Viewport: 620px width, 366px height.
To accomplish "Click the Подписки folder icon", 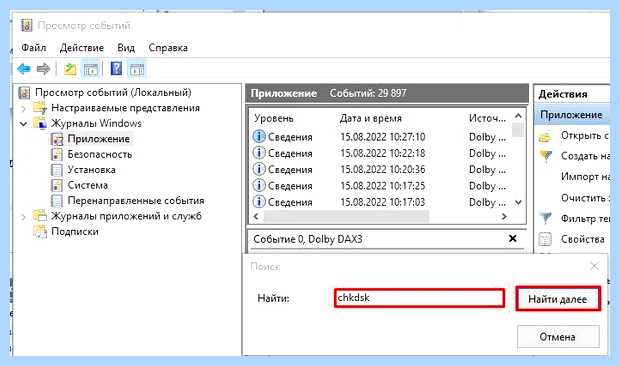I will [40, 232].
